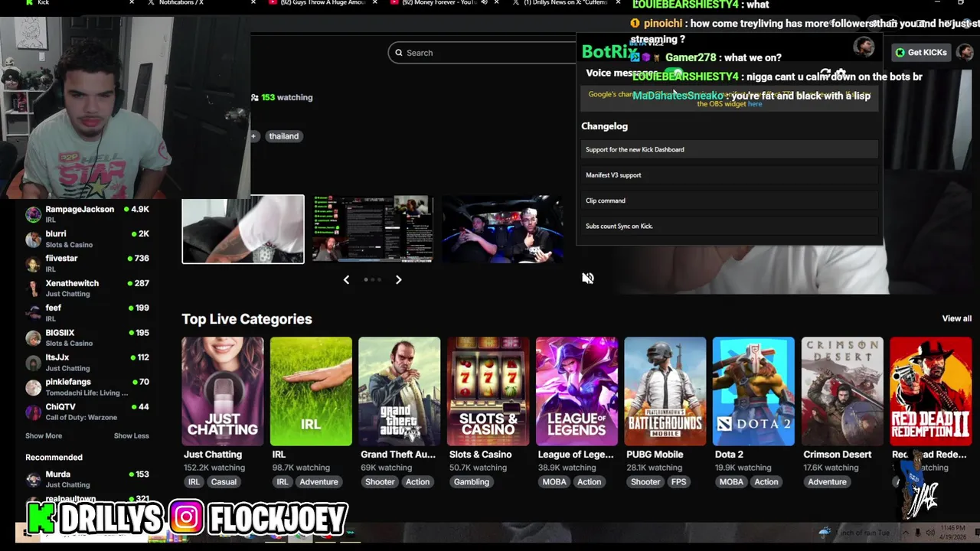Open the Just Chatting category card
980x551 pixels.
click(x=223, y=391)
